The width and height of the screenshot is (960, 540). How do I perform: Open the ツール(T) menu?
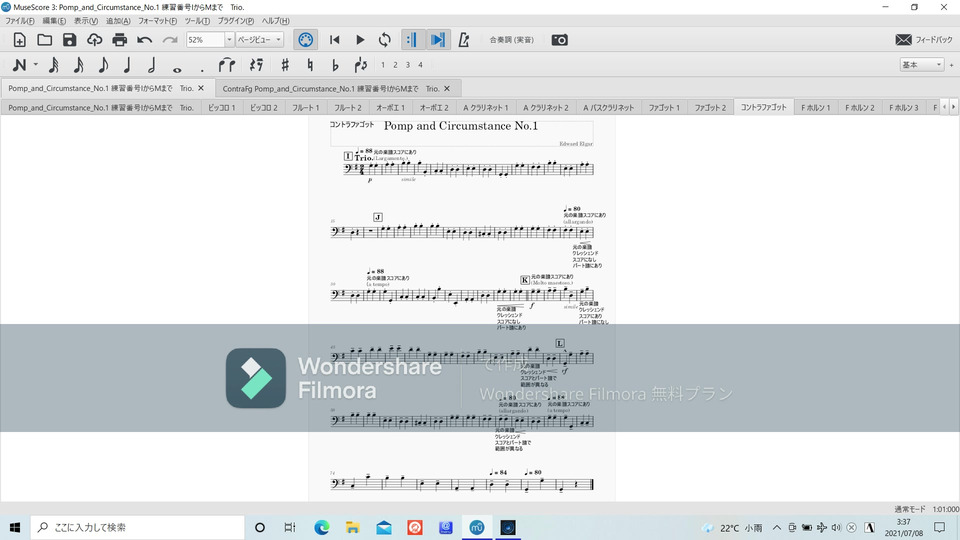click(197, 21)
